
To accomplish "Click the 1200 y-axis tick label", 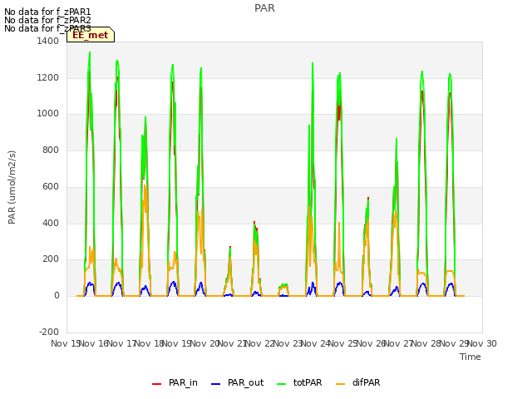I will 48,77.
